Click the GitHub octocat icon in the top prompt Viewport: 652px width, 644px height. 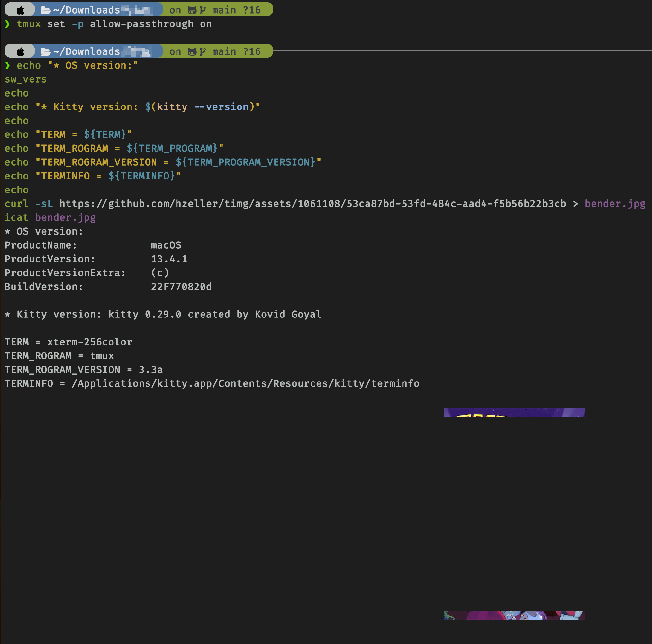click(192, 10)
